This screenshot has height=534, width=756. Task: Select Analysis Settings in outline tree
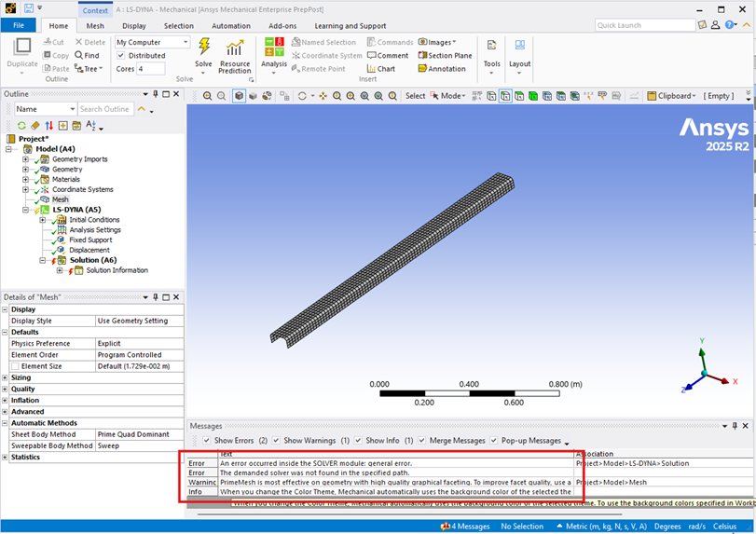click(94, 230)
